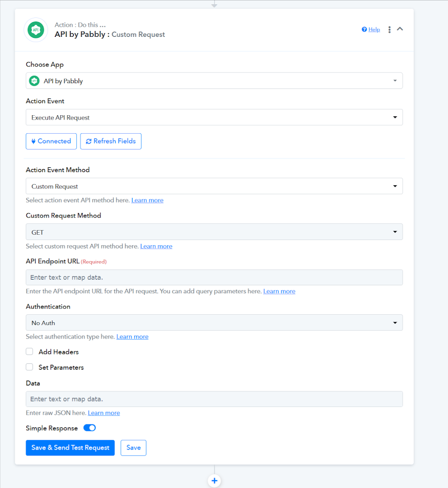The image size is (448, 488).
Task: Open Learn more under Custom Request Method
Action: click(x=156, y=246)
